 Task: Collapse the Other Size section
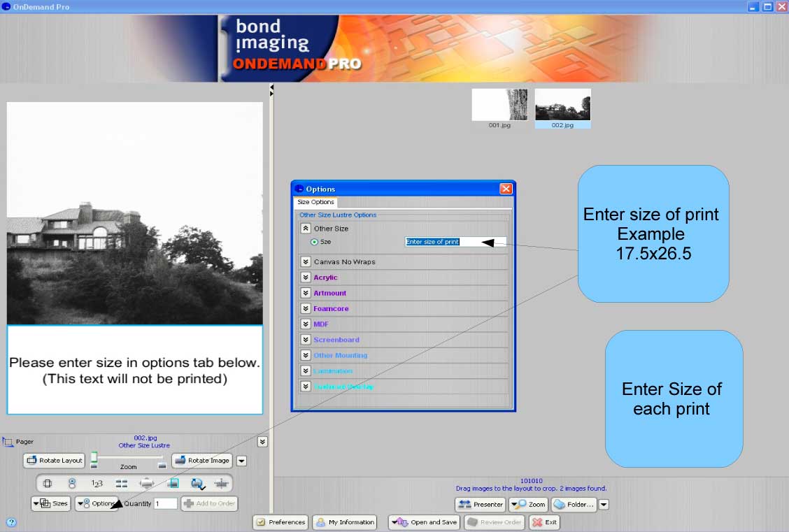click(306, 229)
